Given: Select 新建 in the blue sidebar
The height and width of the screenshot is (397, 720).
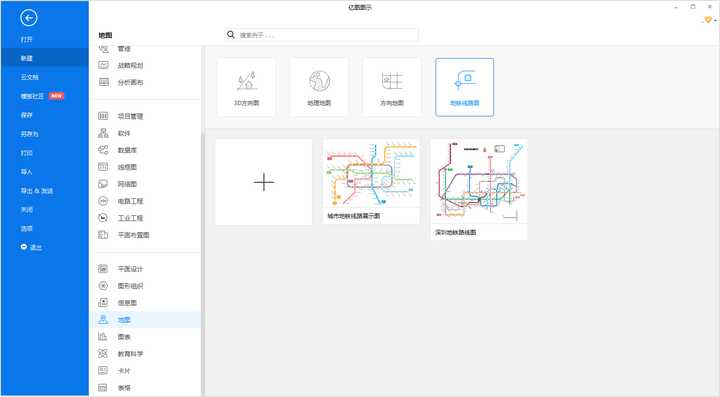Looking at the screenshot, I should pyautogui.click(x=27, y=58).
